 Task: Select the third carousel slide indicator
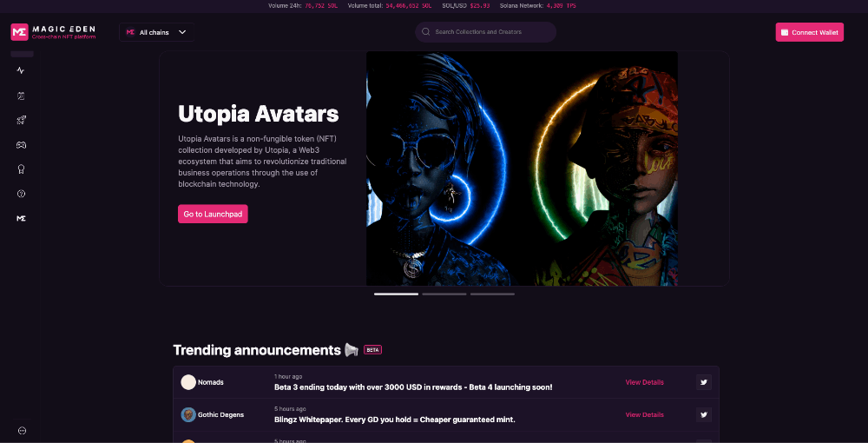[492, 294]
